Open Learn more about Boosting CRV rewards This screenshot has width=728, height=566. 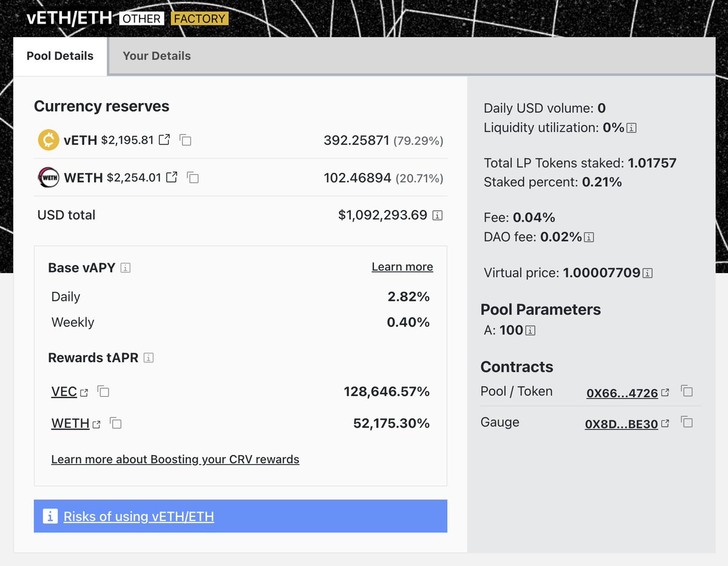click(175, 459)
